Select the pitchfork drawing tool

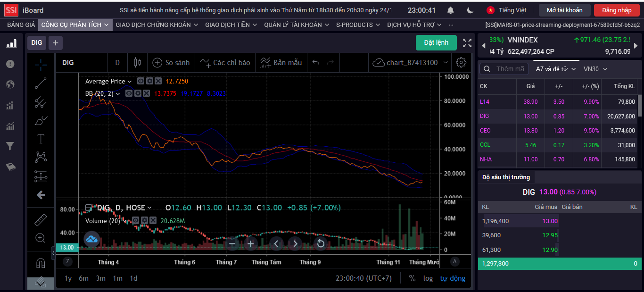coord(41,102)
